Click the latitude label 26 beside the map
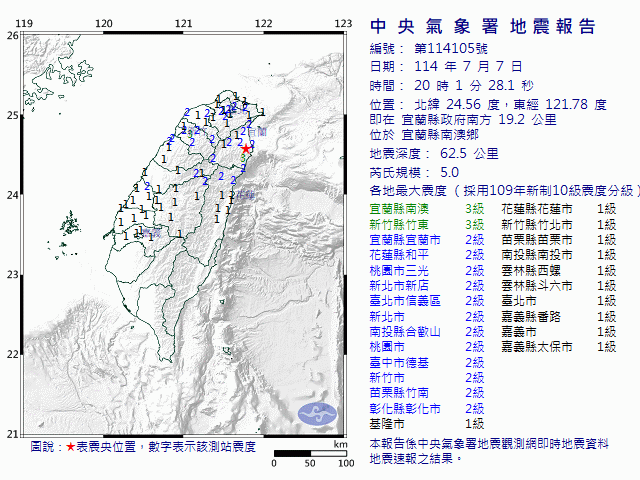The height and width of the screenshot is (480, 640). (13, 36)
